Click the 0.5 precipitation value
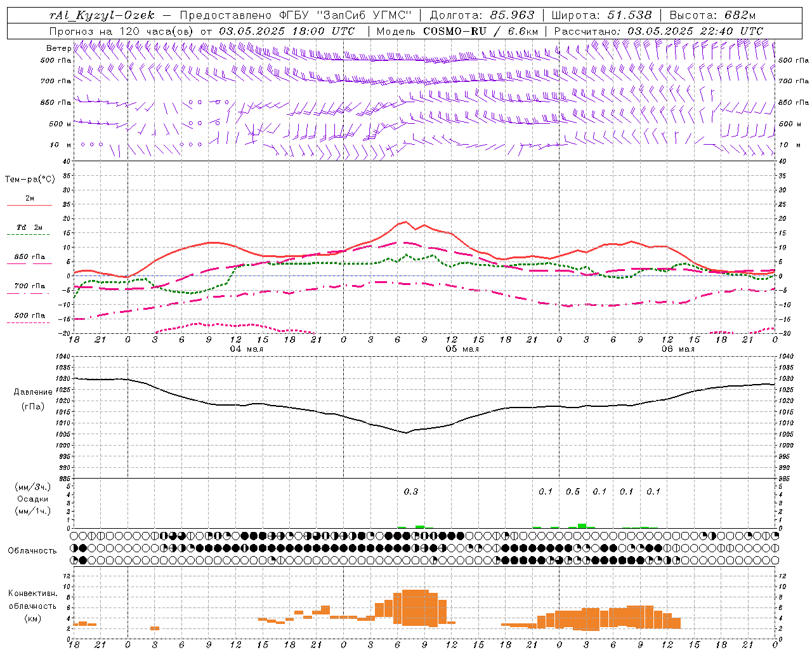The height and width of the screenshot is (650, 812). (x=573, y=491)
